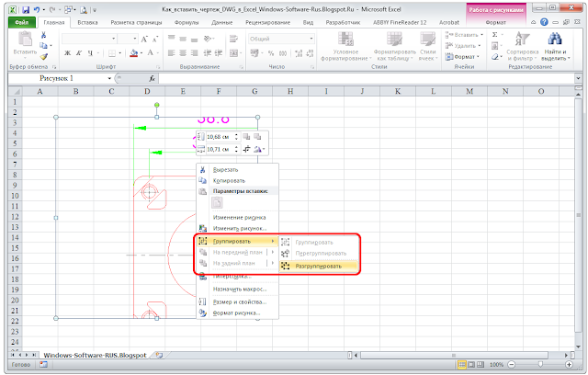This screenshot has height=375, width=588.
Task: Toggle underline Ч formatting
Action: (x=90, y=53)
